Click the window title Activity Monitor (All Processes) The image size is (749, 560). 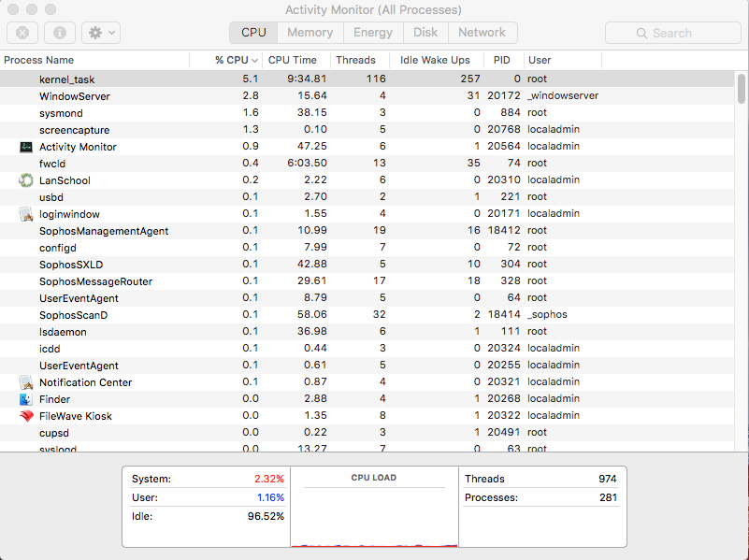373,9
